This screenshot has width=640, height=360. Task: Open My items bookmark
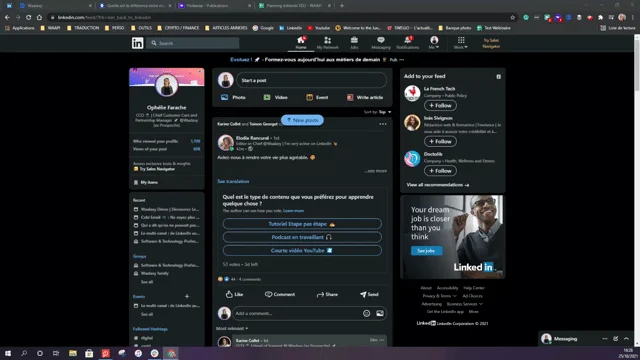tap(146, 182)
